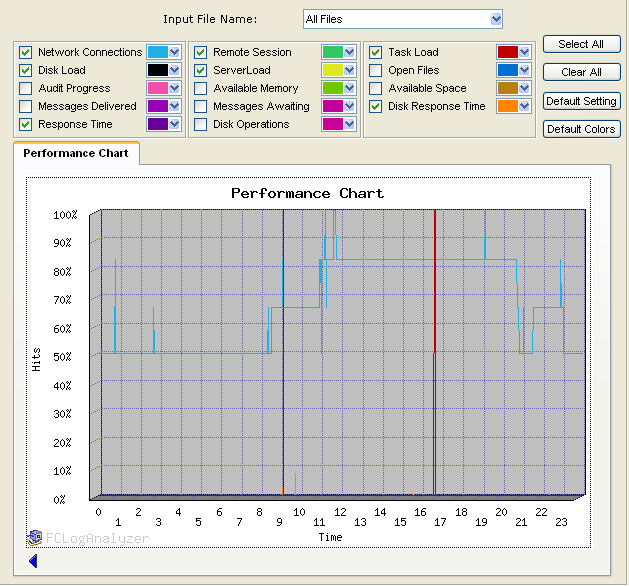
Task: Uncheck the Disk Response Time checkbox
Action: tap(376, 106)
